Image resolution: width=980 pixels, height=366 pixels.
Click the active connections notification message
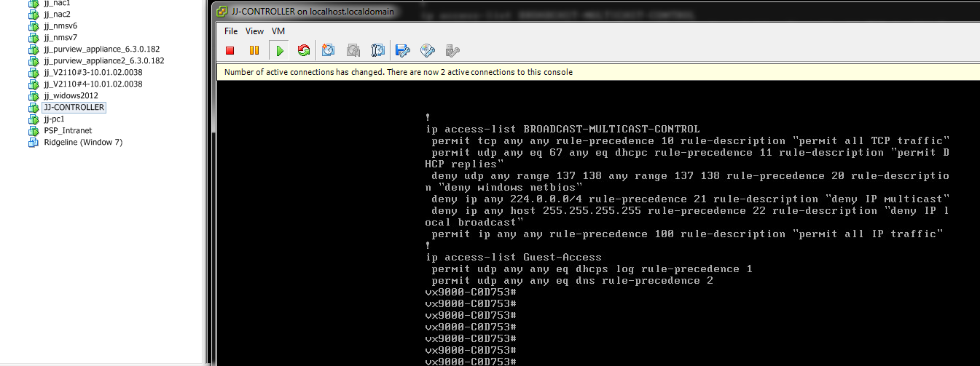399,72
